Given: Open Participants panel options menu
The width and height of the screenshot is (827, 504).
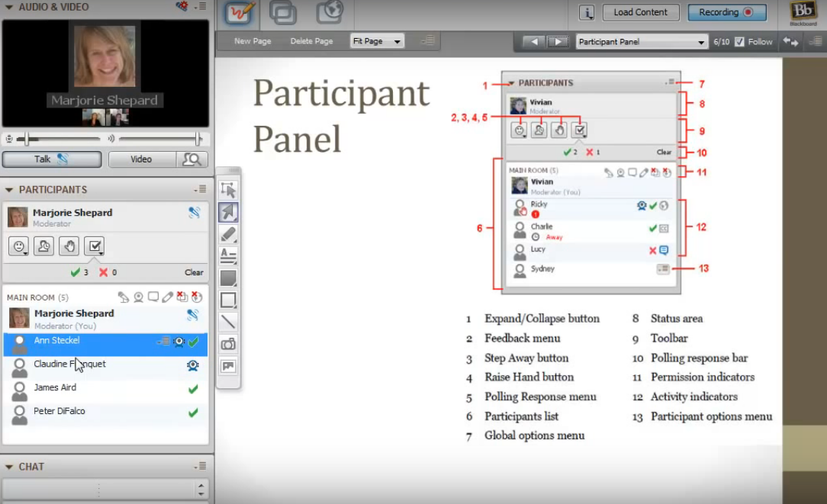Looking at the screenshot, I should 201,189.
